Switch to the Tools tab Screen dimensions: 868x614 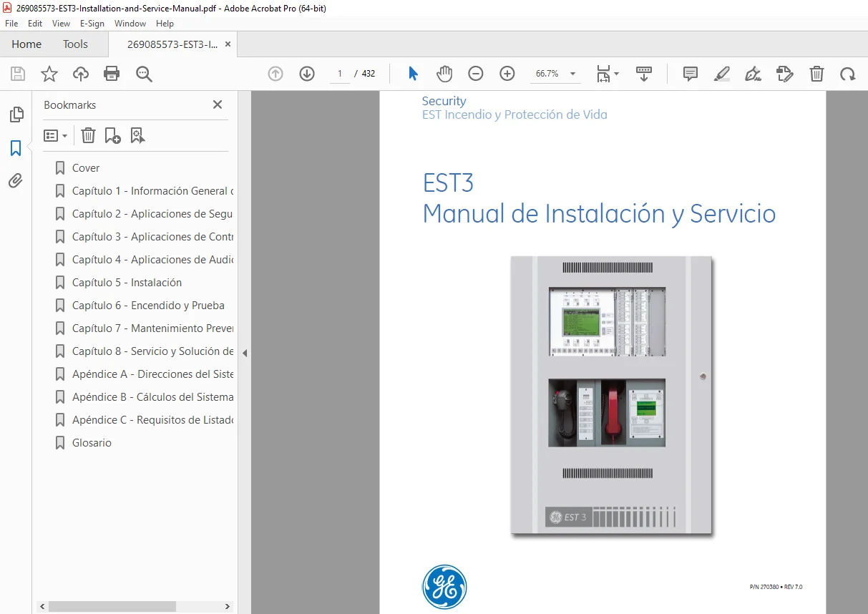(75, 44)
